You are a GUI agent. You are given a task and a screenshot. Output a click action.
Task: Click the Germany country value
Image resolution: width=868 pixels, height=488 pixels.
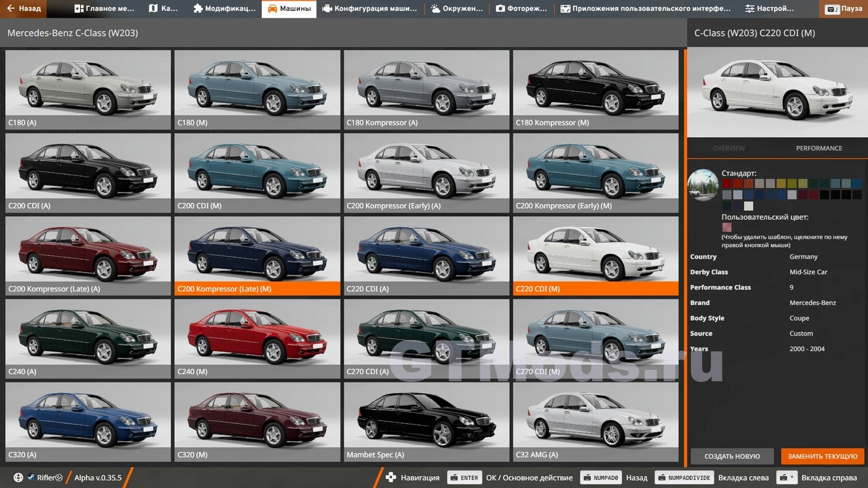pos(803,257)
